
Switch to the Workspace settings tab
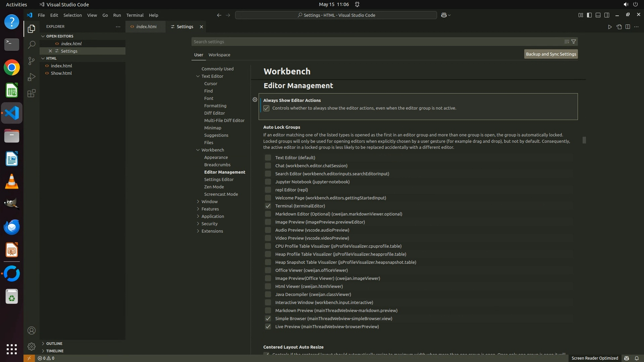click(x=219, y=55)
